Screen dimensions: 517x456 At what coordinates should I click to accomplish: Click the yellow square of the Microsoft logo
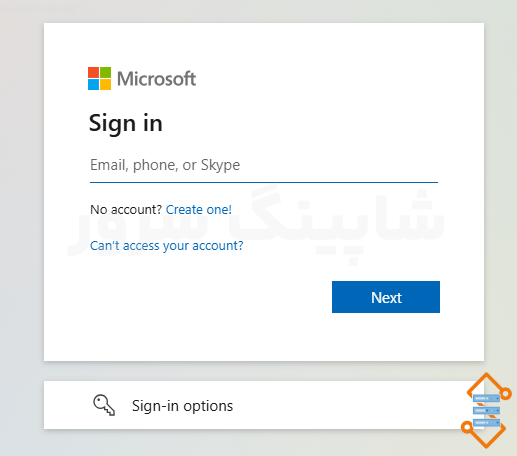pos(105,84)
